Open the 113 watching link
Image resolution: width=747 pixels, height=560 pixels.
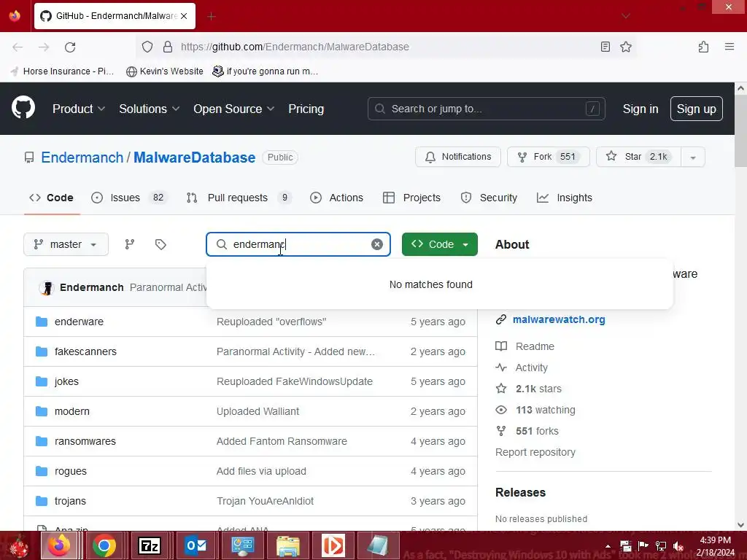[545, 410]
